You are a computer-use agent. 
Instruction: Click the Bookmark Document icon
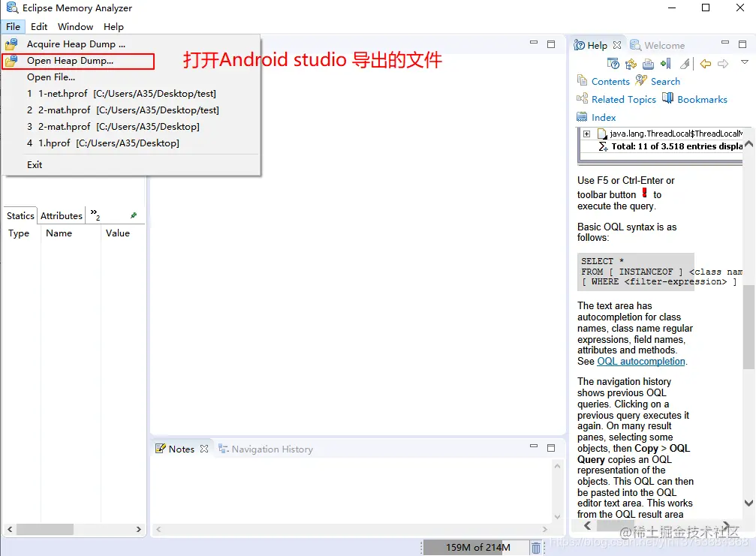coord(666,64)
